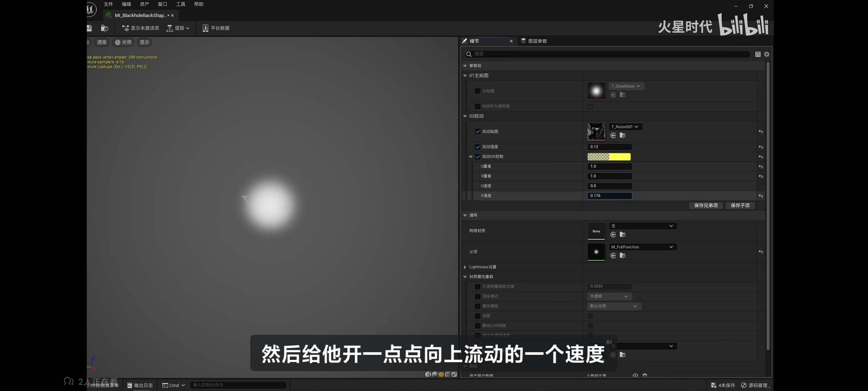Image resolution: width=868 pixels, height=391 pixels.
Task: Enable the 主贴图 override checkbox
Action: click(x=477, y=91)
